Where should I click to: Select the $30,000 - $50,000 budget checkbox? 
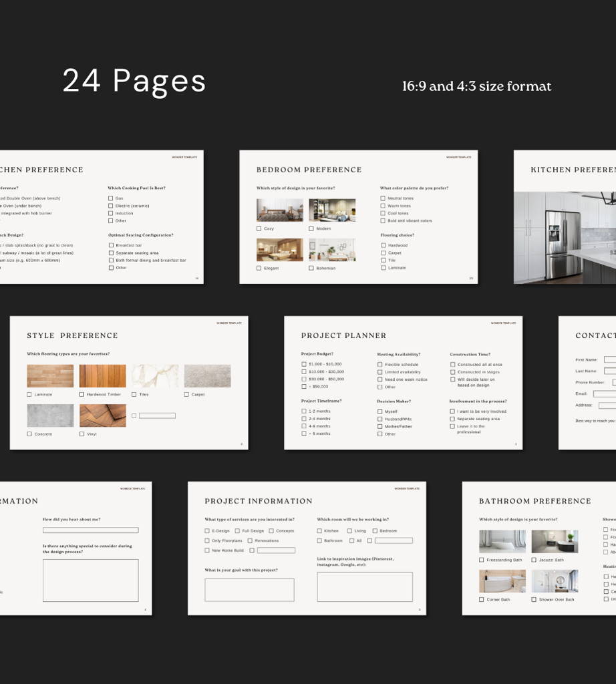[303, 379]
